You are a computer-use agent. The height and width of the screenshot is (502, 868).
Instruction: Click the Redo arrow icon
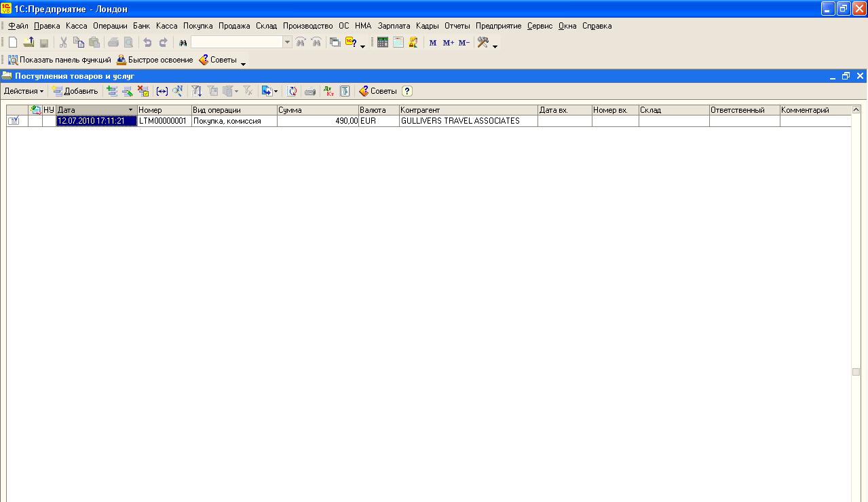click(x=163, y=42)
